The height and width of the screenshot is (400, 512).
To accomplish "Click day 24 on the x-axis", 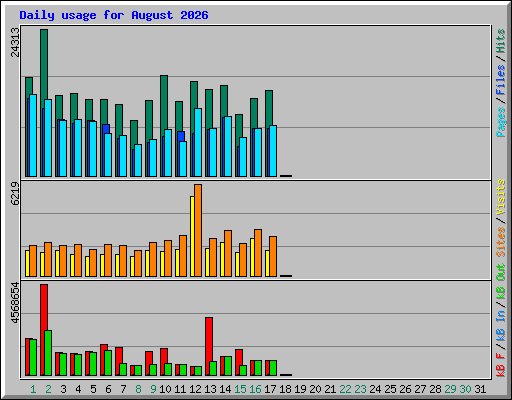I will 375,389.
